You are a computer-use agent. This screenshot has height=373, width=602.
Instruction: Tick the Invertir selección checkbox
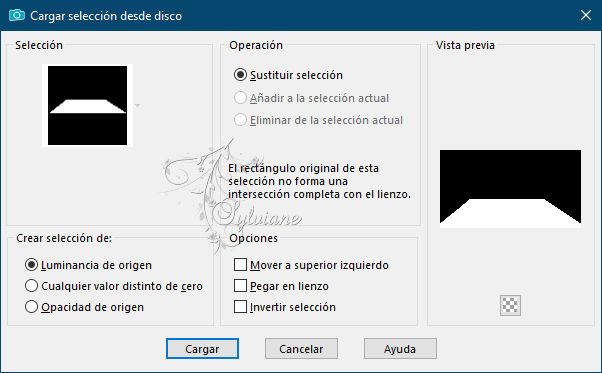[x=240, y=307]
